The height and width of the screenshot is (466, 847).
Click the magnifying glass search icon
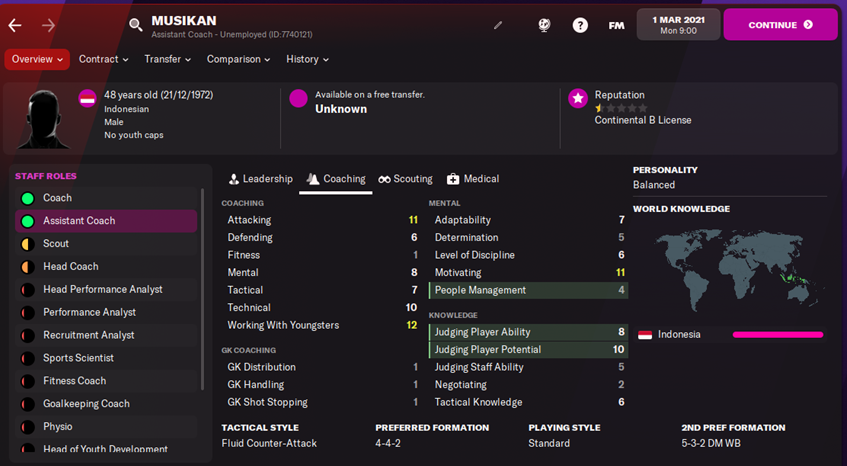136,25
